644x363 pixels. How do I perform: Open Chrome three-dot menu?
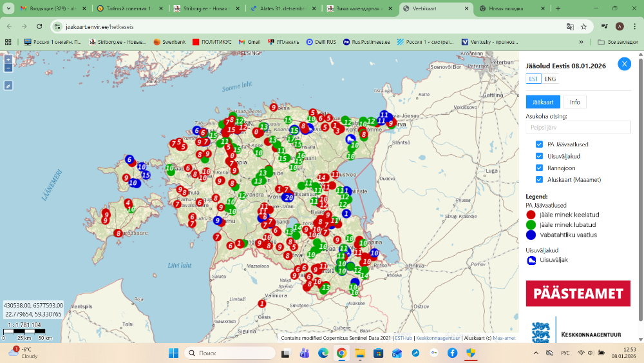633,26
